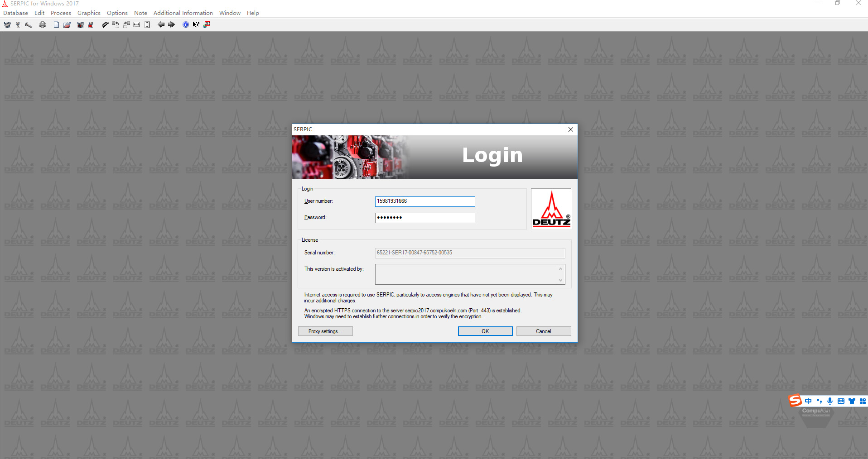Click the open folder toolbar icon
The image size is (868, 459).
[x=67, y=25]
